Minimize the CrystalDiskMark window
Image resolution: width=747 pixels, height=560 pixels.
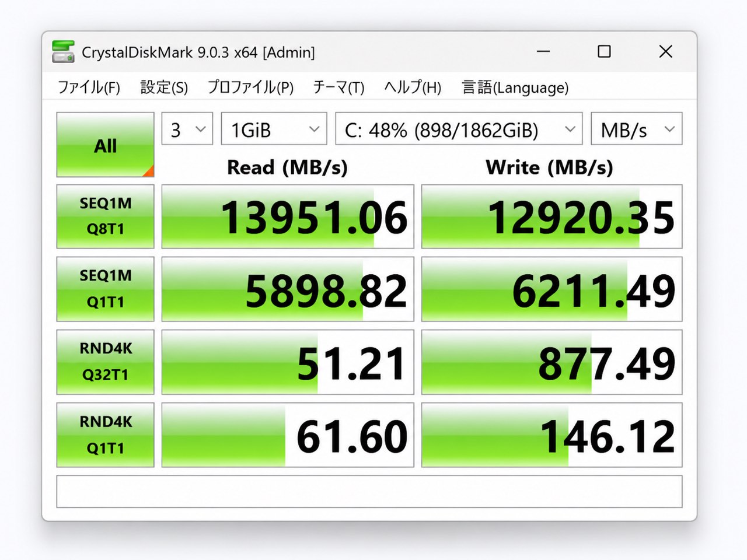click(543, 51)
